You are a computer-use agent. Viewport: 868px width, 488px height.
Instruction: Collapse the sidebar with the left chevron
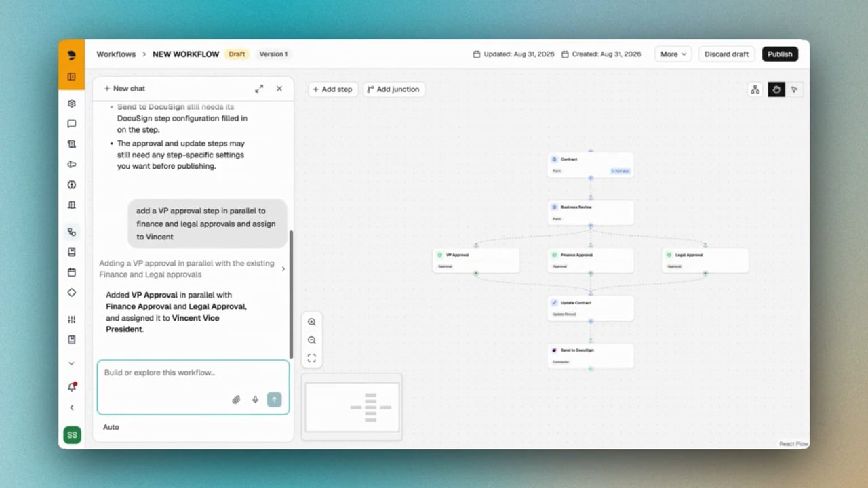[71, 408]
